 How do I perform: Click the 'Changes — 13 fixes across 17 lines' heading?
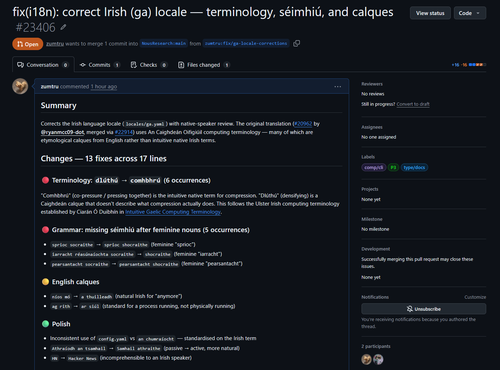point(104,159)
